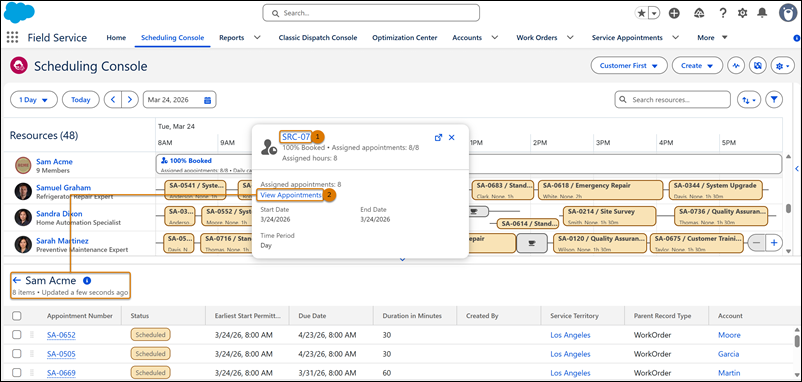This screenshot has height=382, width=802.
Task: Open the Classic Dispatch Console tab
Action: pos(318,37)
